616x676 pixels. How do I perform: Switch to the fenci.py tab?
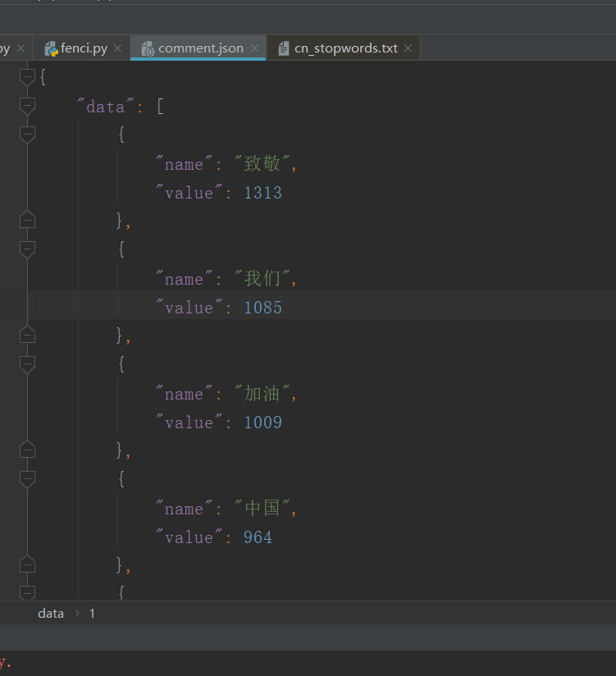(84, 48)
